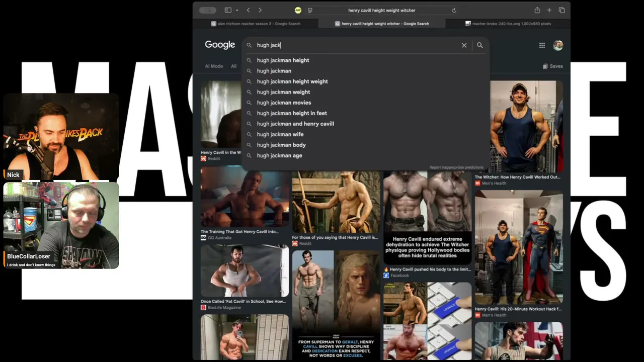The image size is (644, 362).
Task: Choose suggestion 'hugh jackman height in feet'
Action: click(365, 113)
